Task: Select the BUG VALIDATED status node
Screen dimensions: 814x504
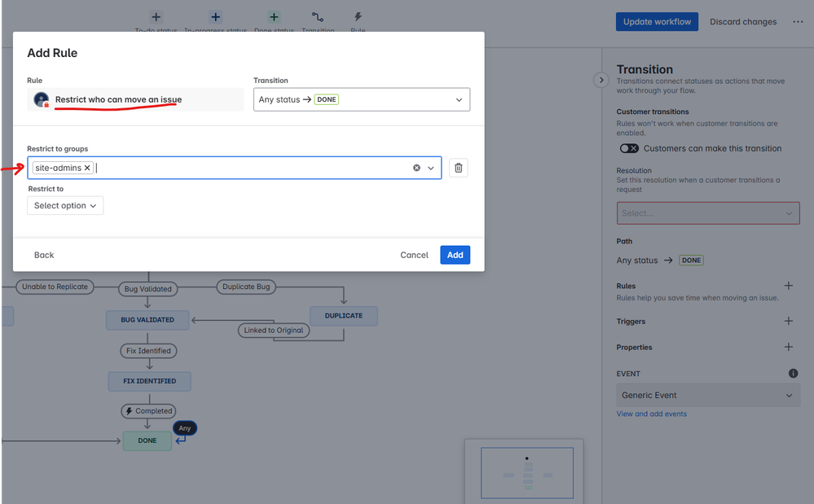Action: (147, 320)
